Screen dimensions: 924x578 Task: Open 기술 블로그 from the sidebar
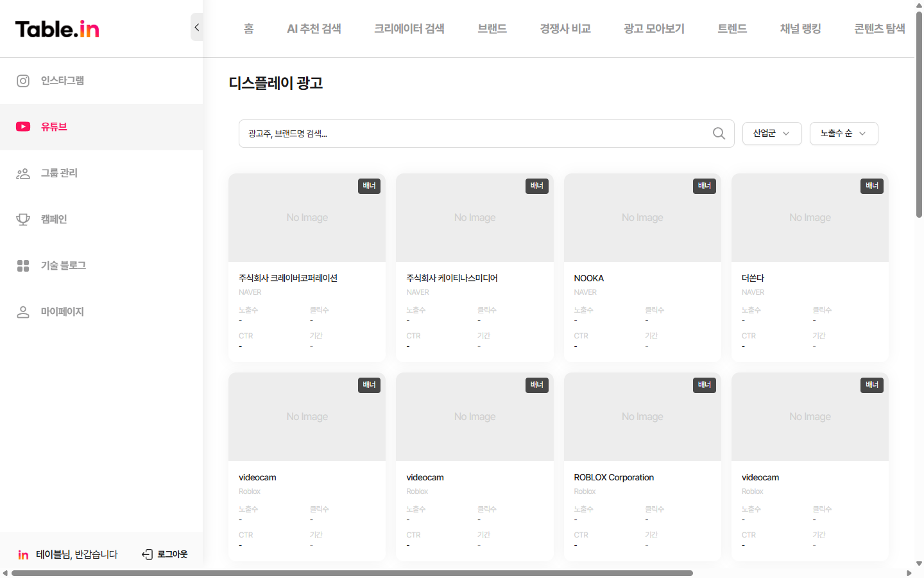(x=63, y=265)
